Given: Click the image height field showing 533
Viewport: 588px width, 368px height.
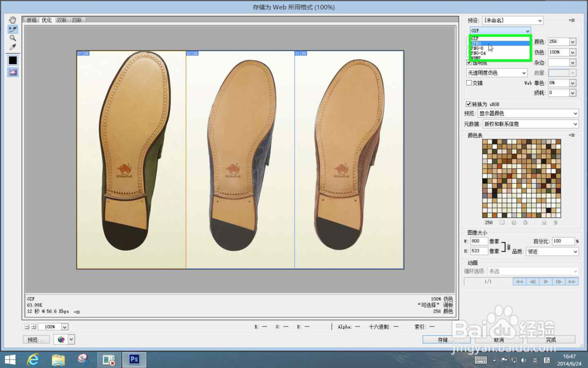Looking at the screenshot, I should [479, 251].
